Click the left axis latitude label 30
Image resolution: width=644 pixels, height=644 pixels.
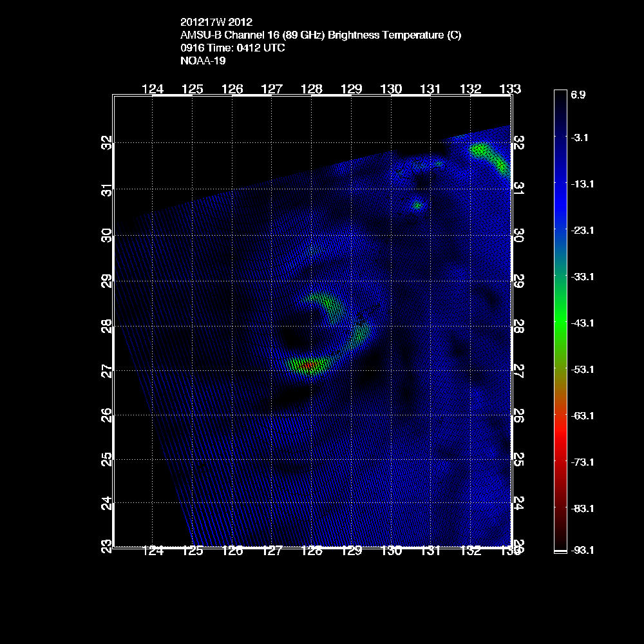pyautogui.click(x=106, y=236)
